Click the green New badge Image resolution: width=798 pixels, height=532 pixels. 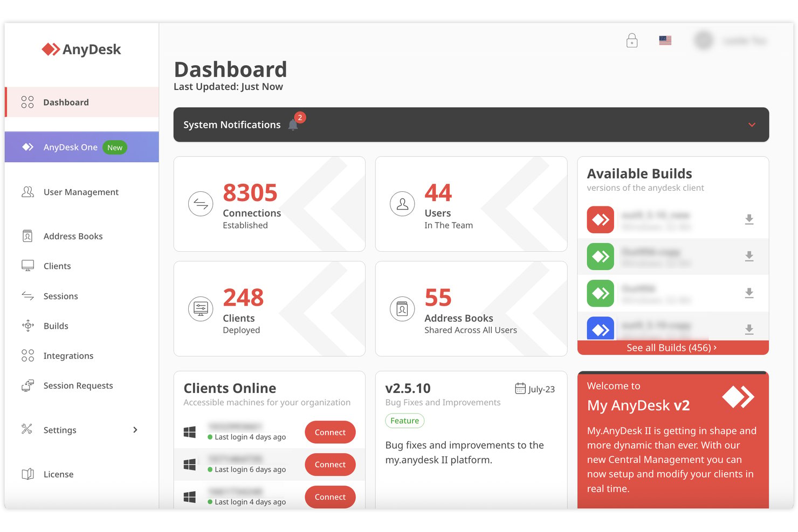115,148
